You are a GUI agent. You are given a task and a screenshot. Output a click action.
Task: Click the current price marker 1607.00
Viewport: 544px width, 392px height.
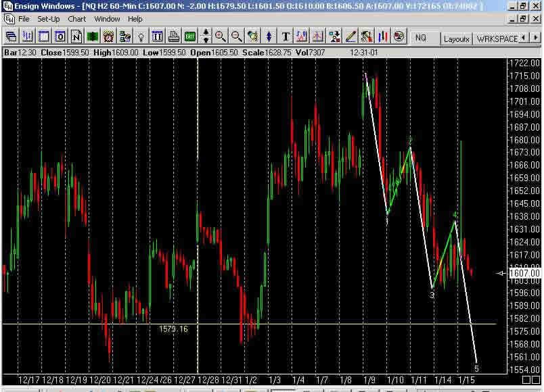click(x=524, y=274)
